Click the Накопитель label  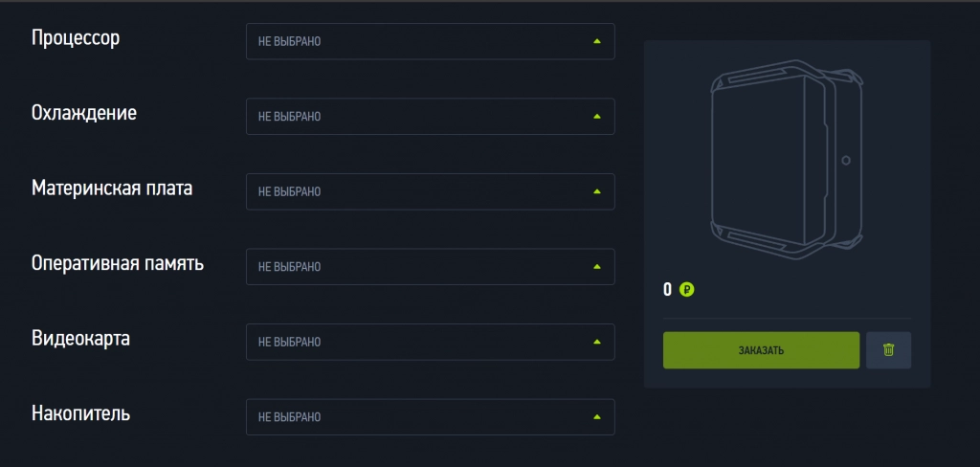coord(80,413)
